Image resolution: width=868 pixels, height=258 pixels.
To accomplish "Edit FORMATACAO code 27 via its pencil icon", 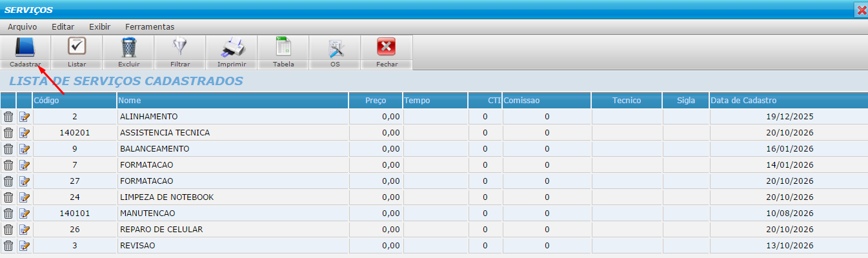I will [x=25, y=181].
